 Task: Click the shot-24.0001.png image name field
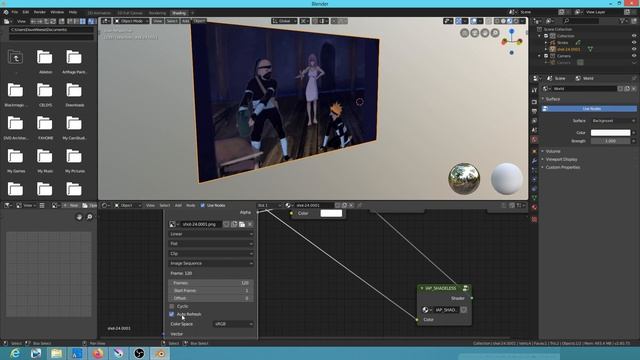[x=201, y=224]
